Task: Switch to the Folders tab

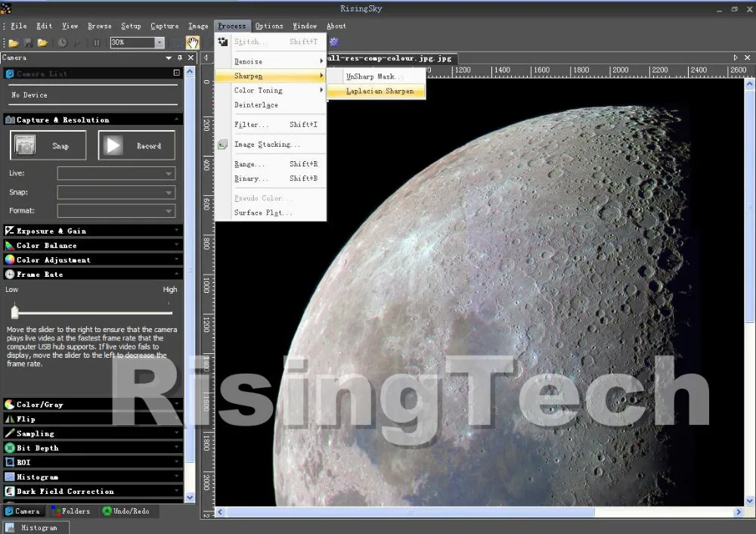Action: pyautogui.click(x=71, y=511)
